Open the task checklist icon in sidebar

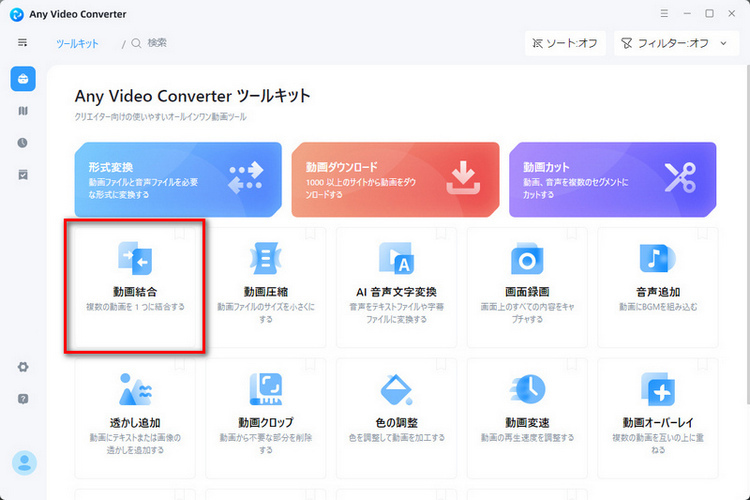[x=23, y=175]
